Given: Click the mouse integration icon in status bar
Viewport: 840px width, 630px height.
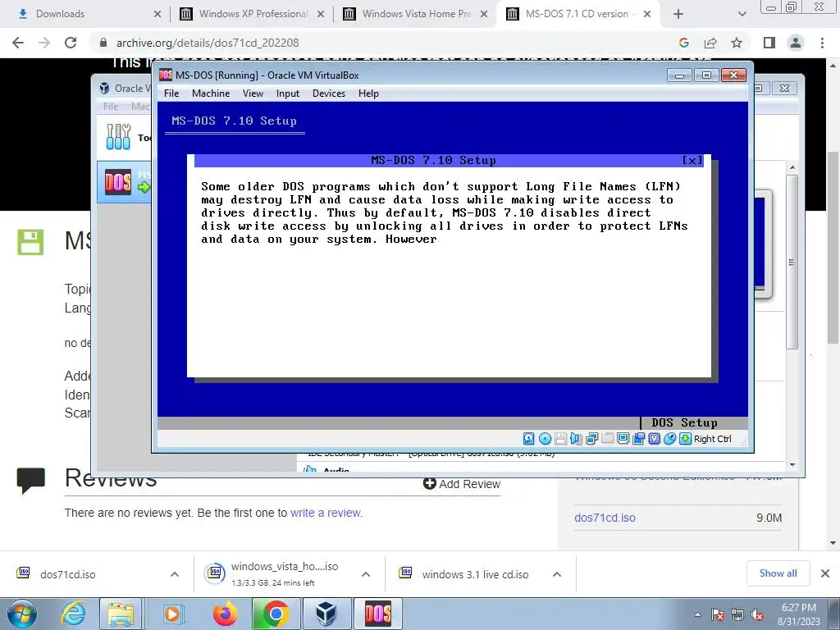Looking at the screenshot, I should [669, 439].
